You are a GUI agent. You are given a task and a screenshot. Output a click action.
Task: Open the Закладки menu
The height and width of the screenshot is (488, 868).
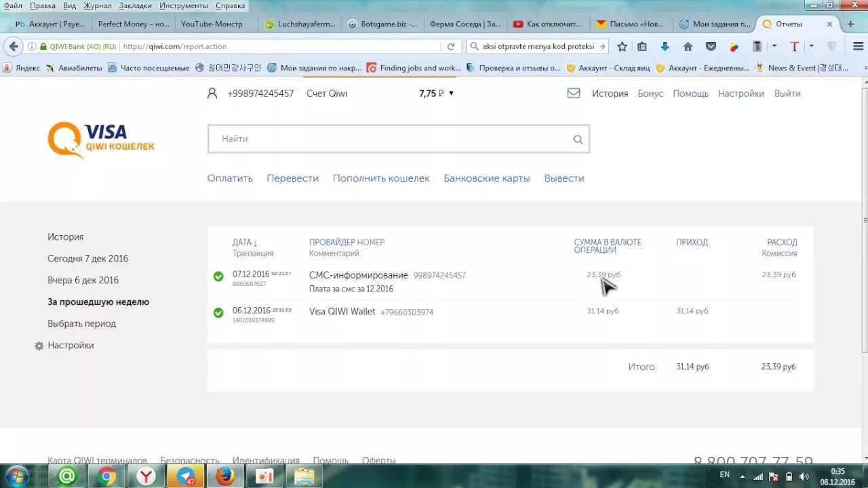pos(136,5)
